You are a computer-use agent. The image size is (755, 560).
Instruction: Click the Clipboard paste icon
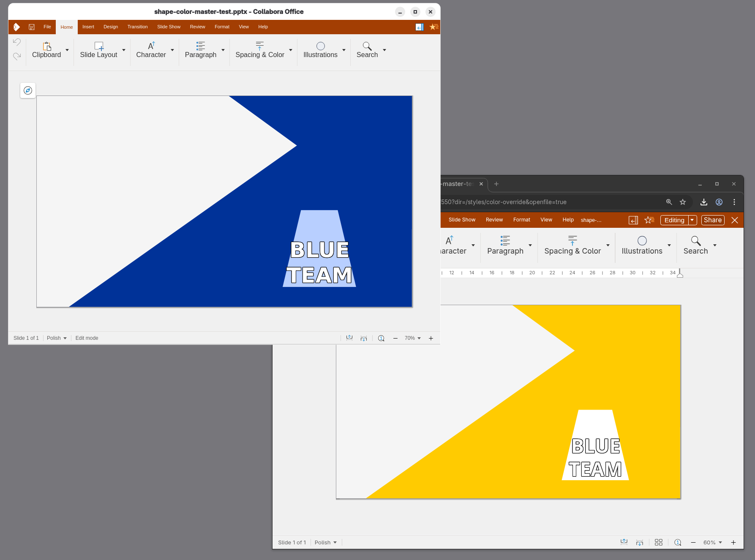tap(46, 46)
